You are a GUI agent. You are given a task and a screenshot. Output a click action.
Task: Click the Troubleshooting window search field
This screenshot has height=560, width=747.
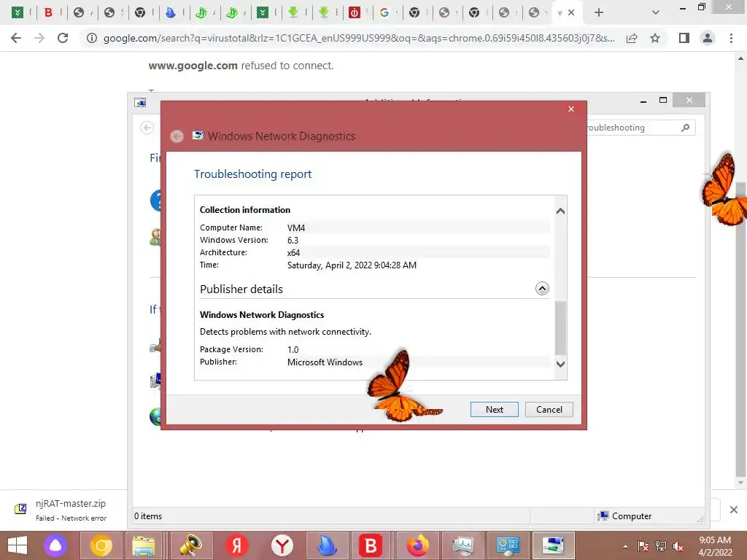631,128
